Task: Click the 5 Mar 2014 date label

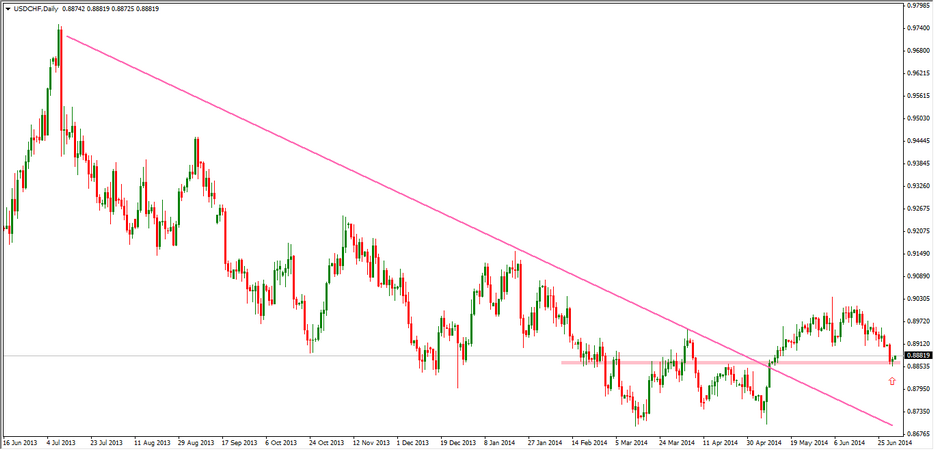Action: coord(631,441)
